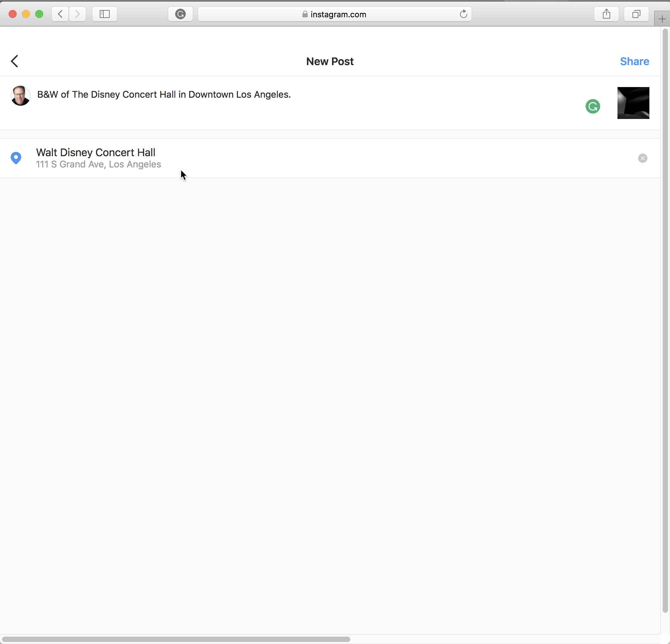Click the profile avatar next to the caption

click(x=20, y=96)
